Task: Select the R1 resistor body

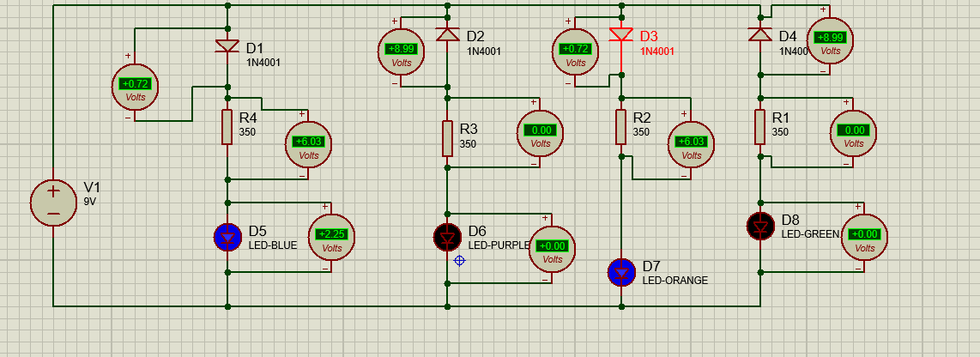Action: (759, 127)
